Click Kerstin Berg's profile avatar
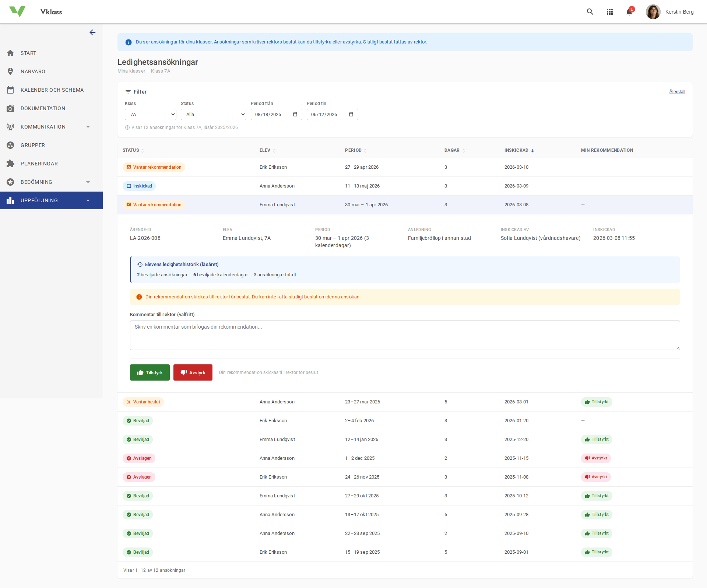 tap(653, 11)
